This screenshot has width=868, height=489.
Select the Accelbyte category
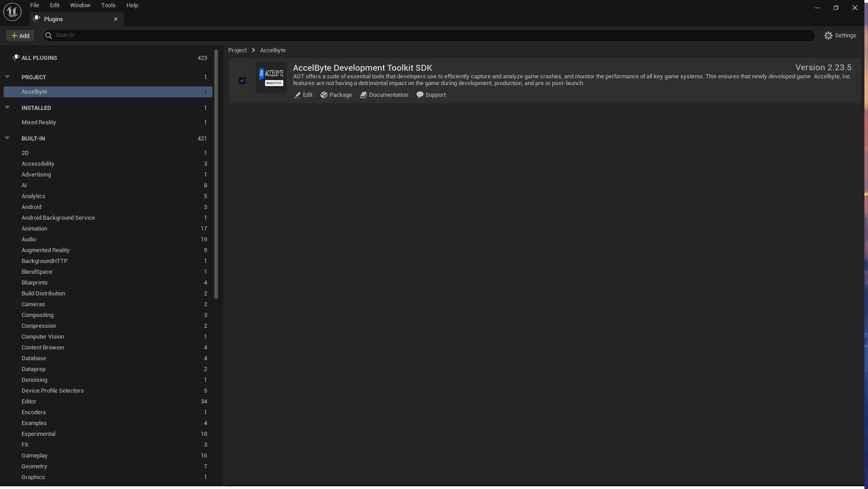click(x=108, y=91)
